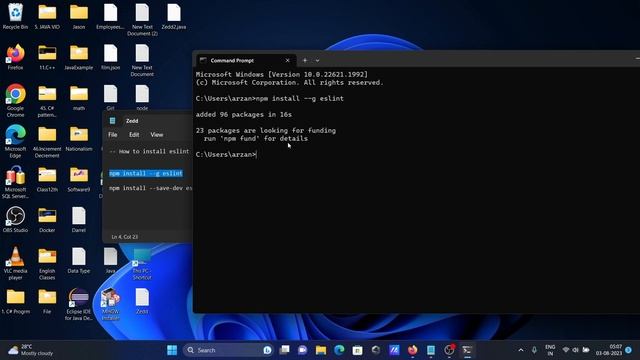Add a new tab in Command Prompt
The height and width of the screenshot is (360, 640).
[x=305, y=60]
